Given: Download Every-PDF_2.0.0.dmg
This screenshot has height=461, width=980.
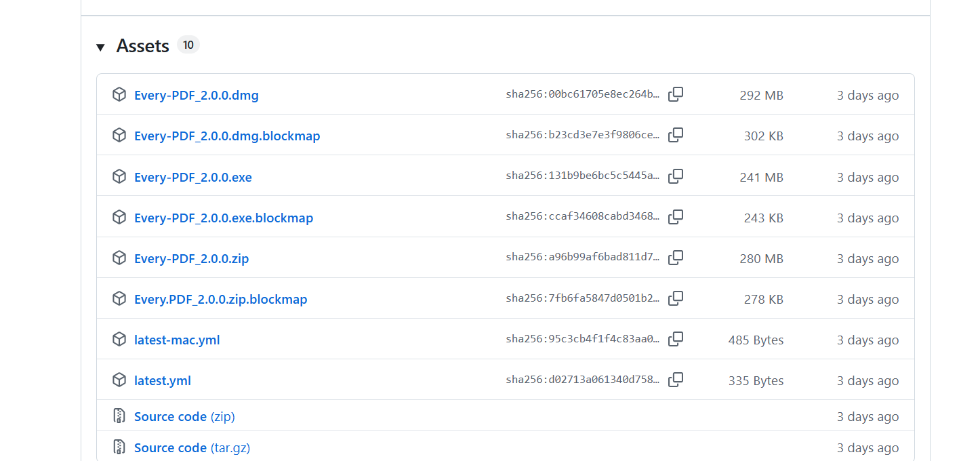Looking at the screenshot, I should tap(197, 96).
